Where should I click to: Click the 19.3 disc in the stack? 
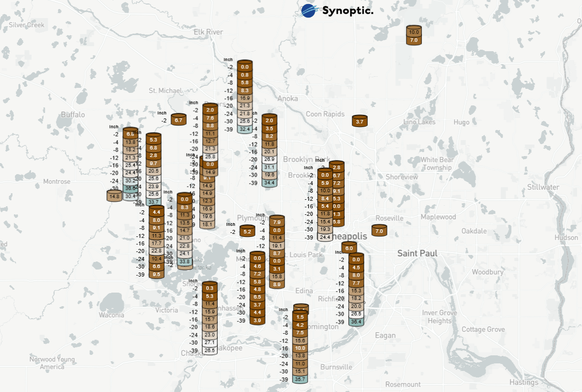coord(325,229)
